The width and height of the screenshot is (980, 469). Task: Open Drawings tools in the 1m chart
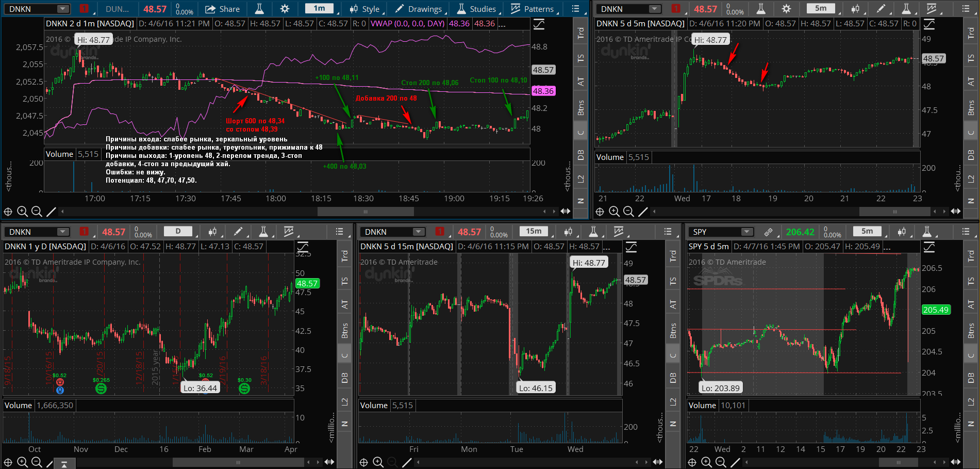[418, 9]
